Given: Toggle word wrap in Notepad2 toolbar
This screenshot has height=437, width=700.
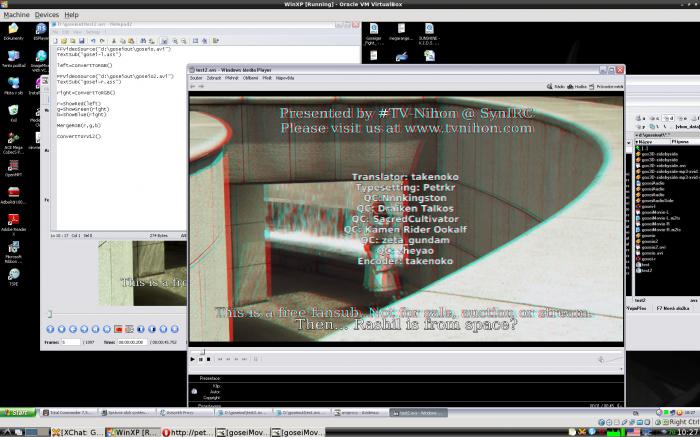Looking at the screenshot, I should (164, 41).
